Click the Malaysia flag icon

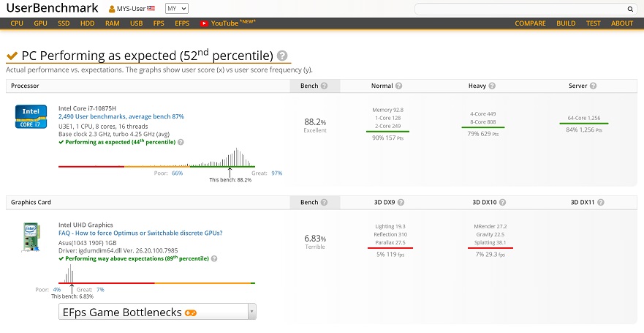[x=151, y=8]
